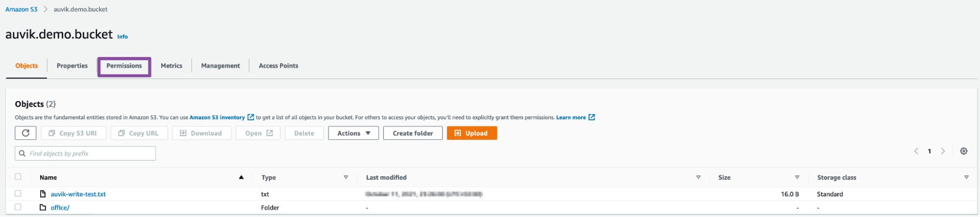Click the Copy URL button
The width and height of the screenshot is (980, 217).
click(x=139, y=133)
